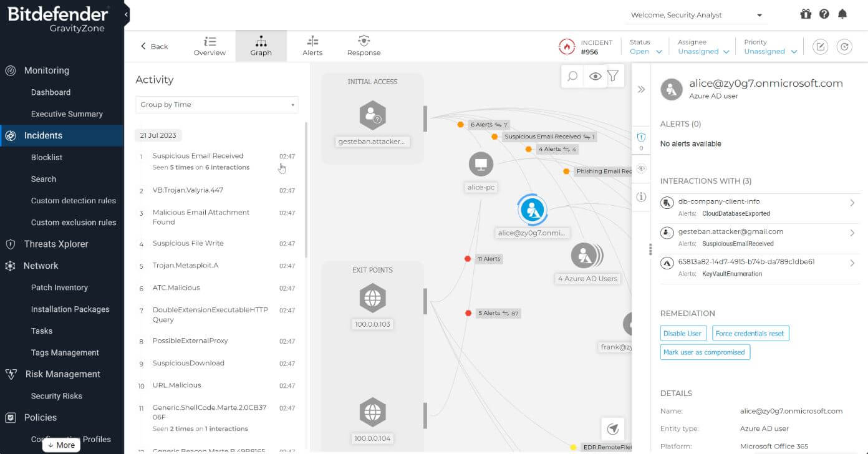Select Suspicious Email Received activity entry
The height and width of the screenshot is (454, 868).
click(198, 156)
